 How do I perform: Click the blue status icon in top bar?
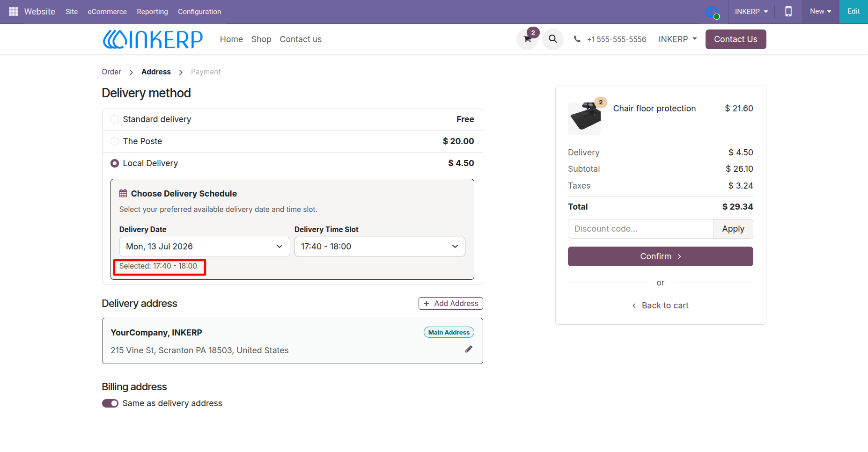click(x=713, y=12)
